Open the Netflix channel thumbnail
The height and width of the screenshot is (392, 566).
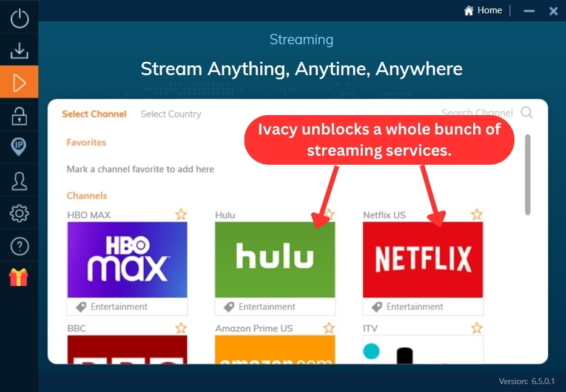pos(423,260)
